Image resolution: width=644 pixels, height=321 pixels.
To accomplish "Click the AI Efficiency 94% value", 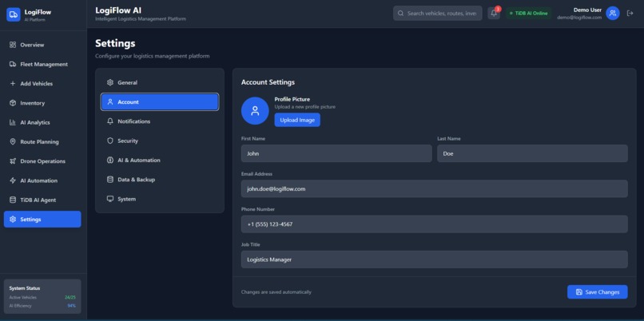I will click(71, 305).
